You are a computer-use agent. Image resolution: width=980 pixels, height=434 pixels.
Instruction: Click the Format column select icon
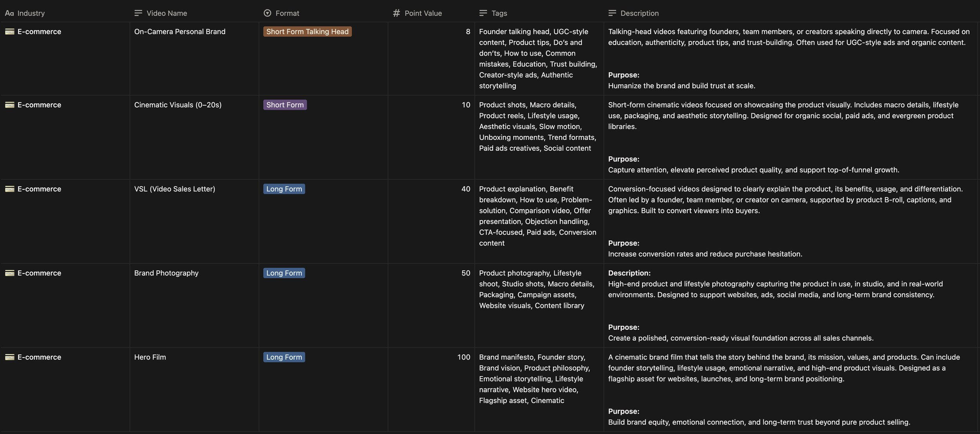267,13
